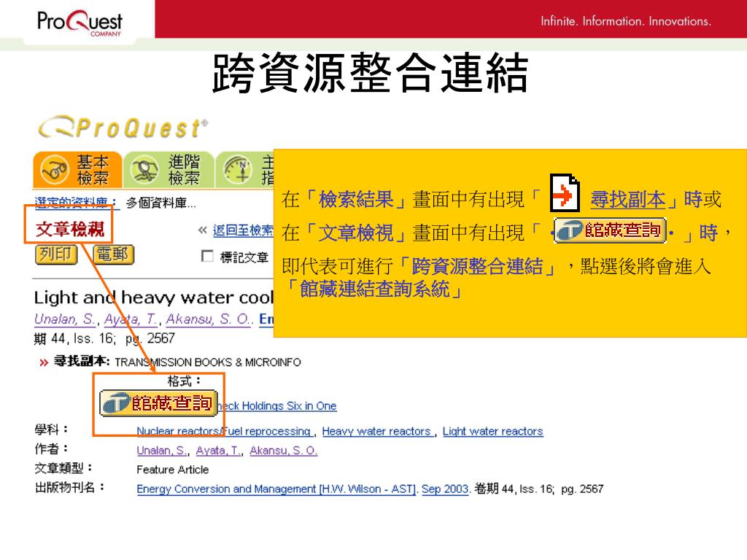
Task: Click the 文章類型： label
Action: (63, 468)
